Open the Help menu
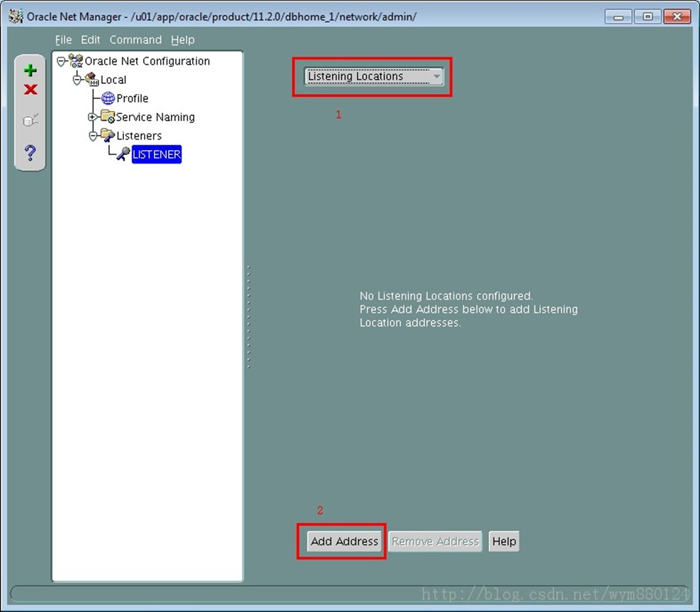Image resolution: width=700 pixels, height=612 pixels. pyautogui.click(x=182, y=40)
